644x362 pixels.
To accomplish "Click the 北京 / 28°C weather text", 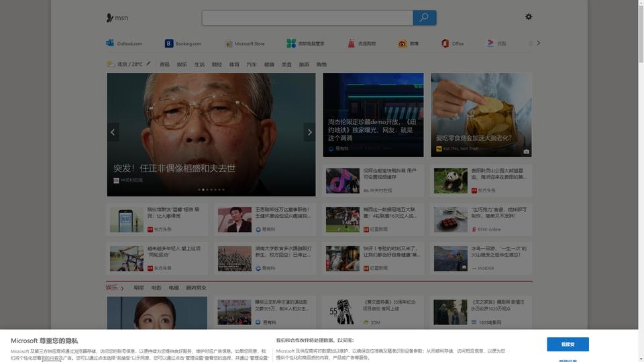I will click(129, 64).
